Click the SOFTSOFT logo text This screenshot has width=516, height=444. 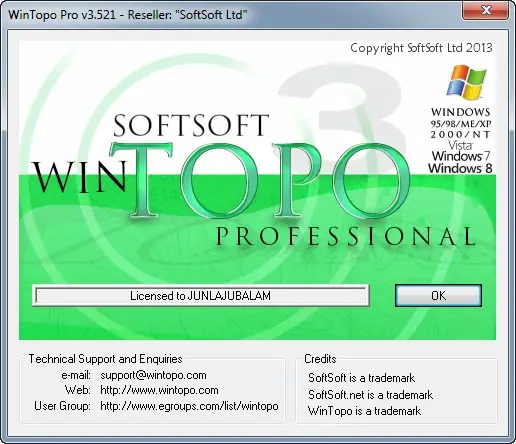(191, 125)
